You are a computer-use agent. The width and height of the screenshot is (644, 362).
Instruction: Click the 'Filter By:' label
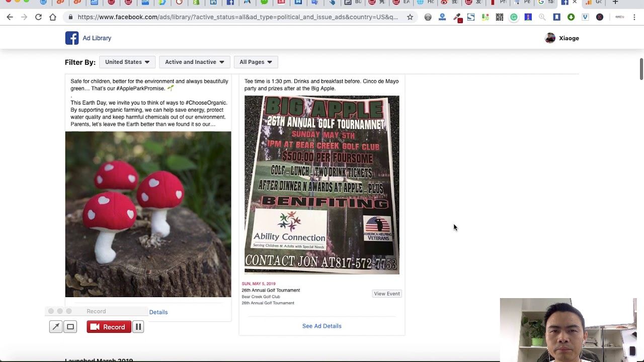coord(80,62)
